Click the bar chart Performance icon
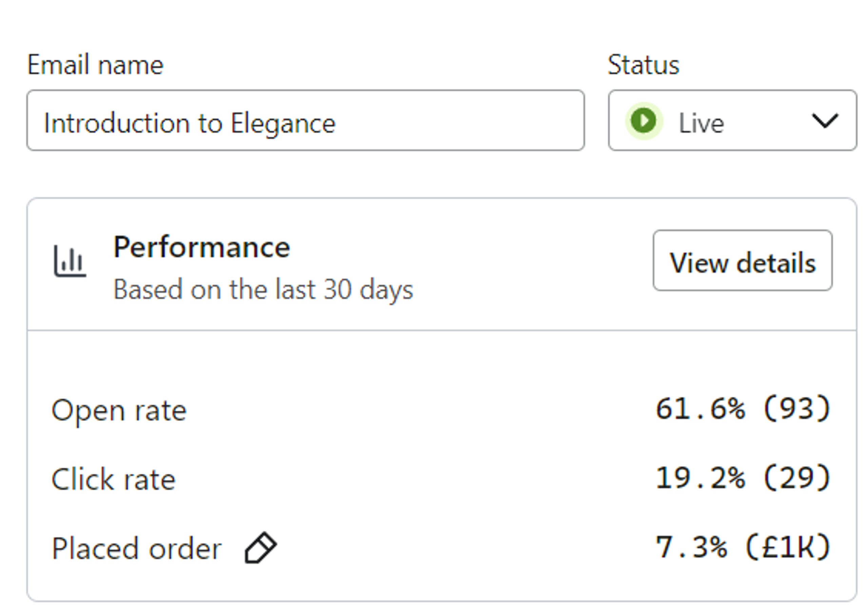 pyautogui.click(x=70, y=261)
